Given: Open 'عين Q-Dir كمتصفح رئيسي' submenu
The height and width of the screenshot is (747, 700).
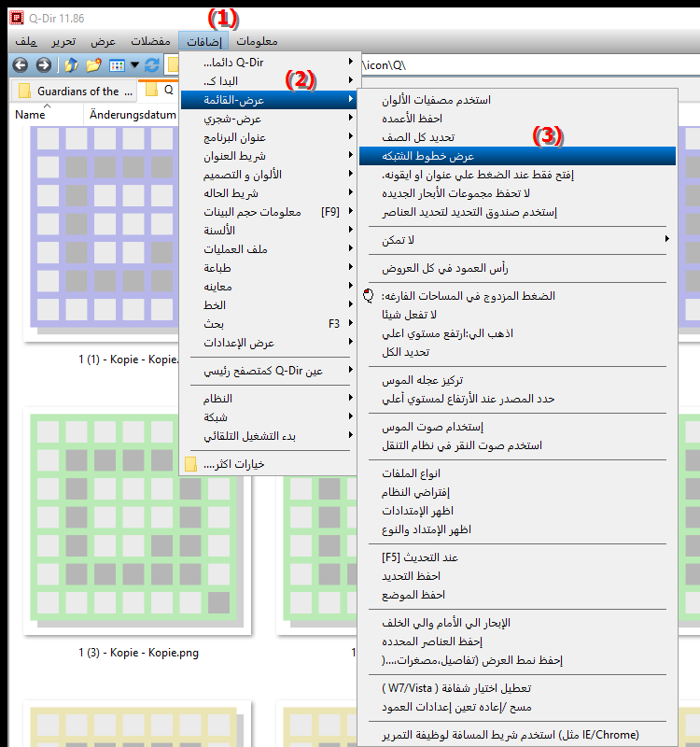Looking at the screenshot, I should click(269, 371).
